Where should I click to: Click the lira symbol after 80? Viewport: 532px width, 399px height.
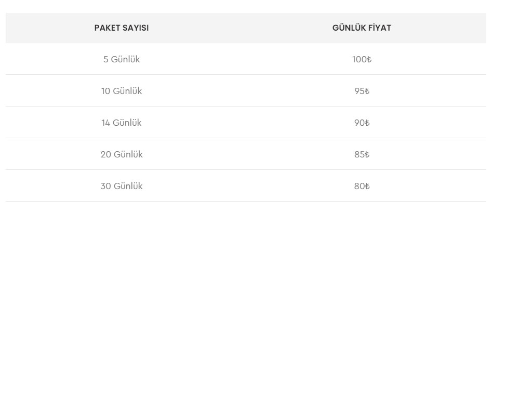(367, 187)
